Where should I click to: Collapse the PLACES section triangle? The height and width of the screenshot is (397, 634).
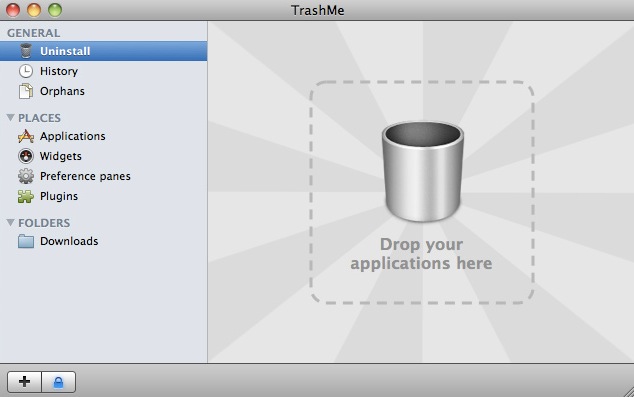[x=11, y=118]
